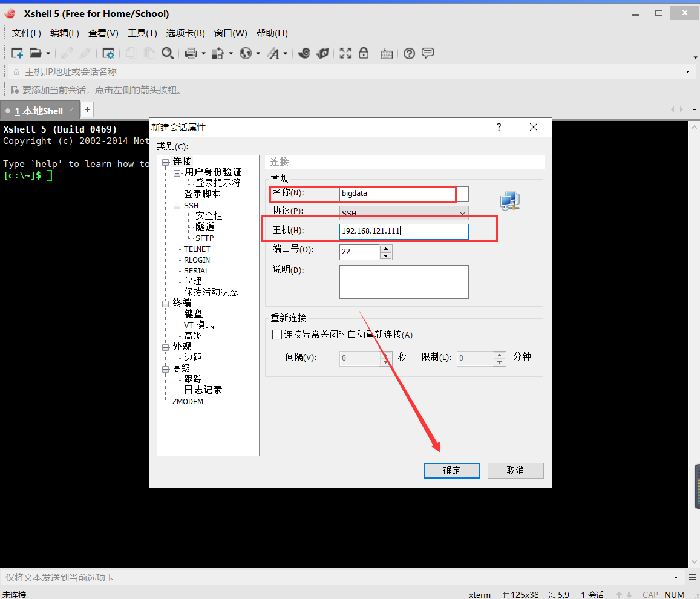
Task: Launch Xftp via the swirl icon
Action: 304,54
